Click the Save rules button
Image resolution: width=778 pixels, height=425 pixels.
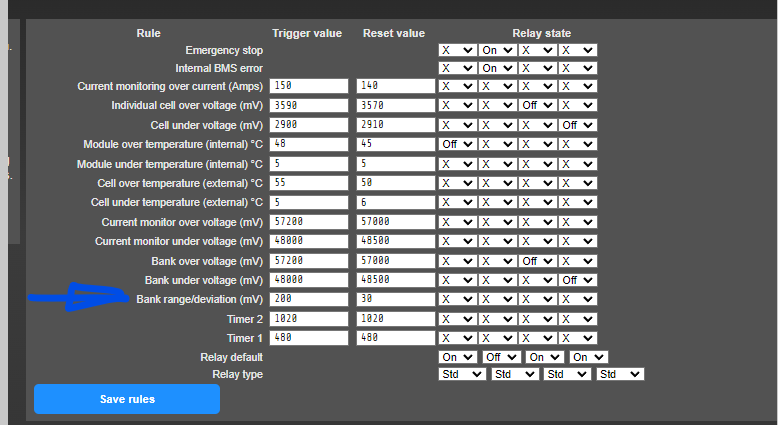pos(127,399)
